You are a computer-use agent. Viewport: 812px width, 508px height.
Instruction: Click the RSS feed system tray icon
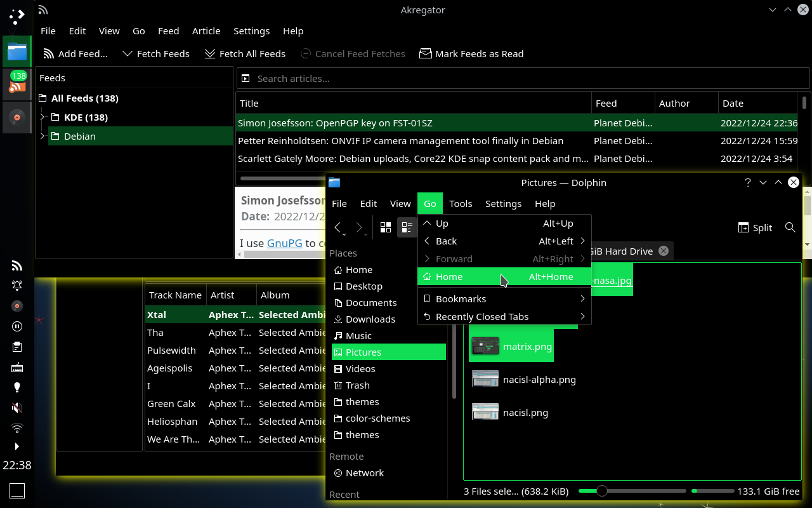click(17, 265)
